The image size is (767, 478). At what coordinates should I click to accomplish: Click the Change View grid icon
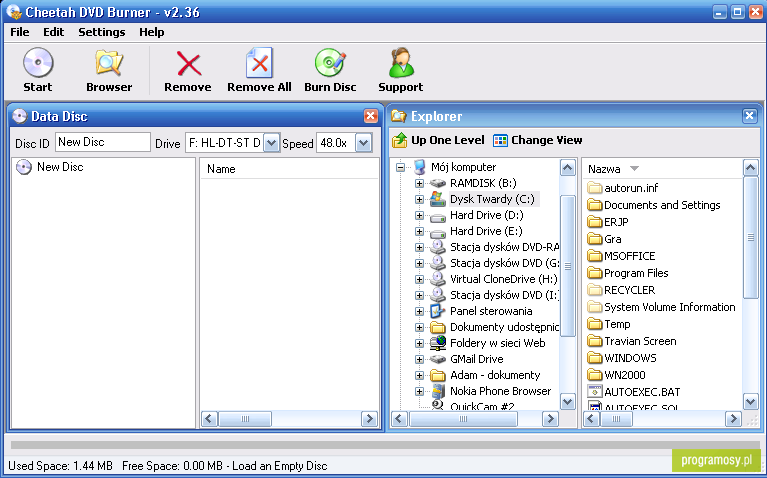coord(500,140)
